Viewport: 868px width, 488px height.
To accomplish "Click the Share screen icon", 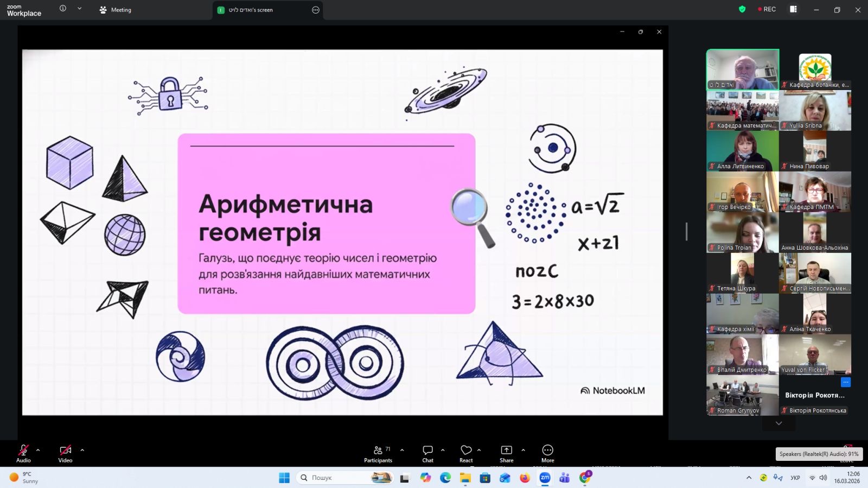I will [506, 454].
